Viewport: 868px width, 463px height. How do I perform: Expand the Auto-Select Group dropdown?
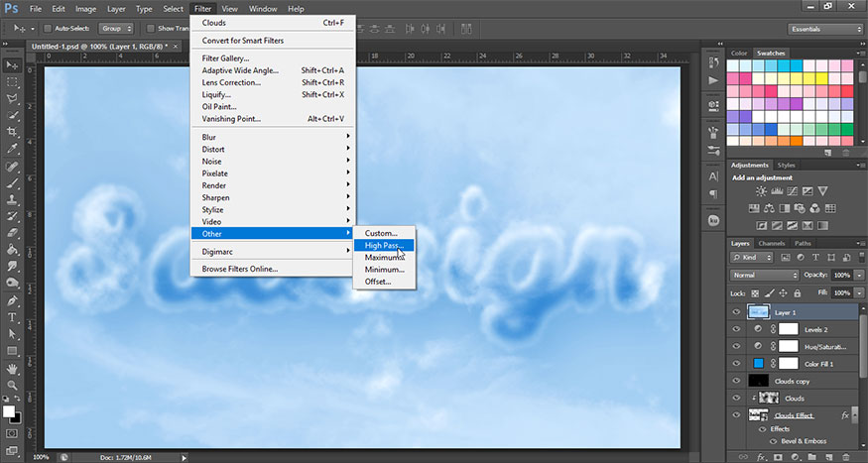point(115,28)
